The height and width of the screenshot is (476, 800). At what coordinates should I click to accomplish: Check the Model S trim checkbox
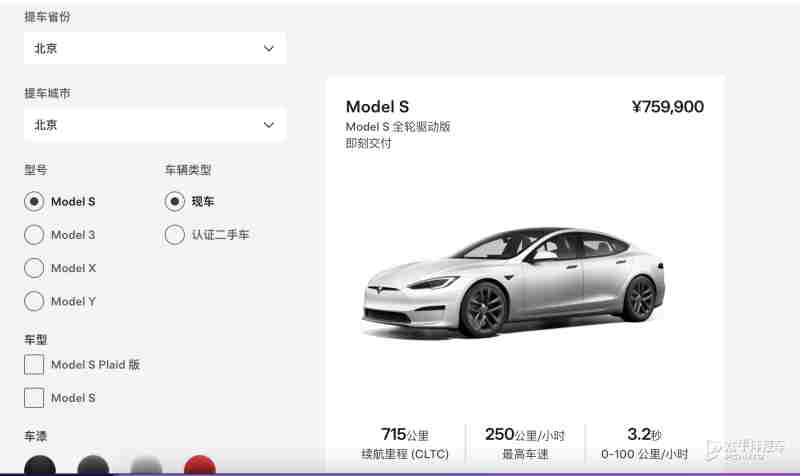tap(34, 398)
